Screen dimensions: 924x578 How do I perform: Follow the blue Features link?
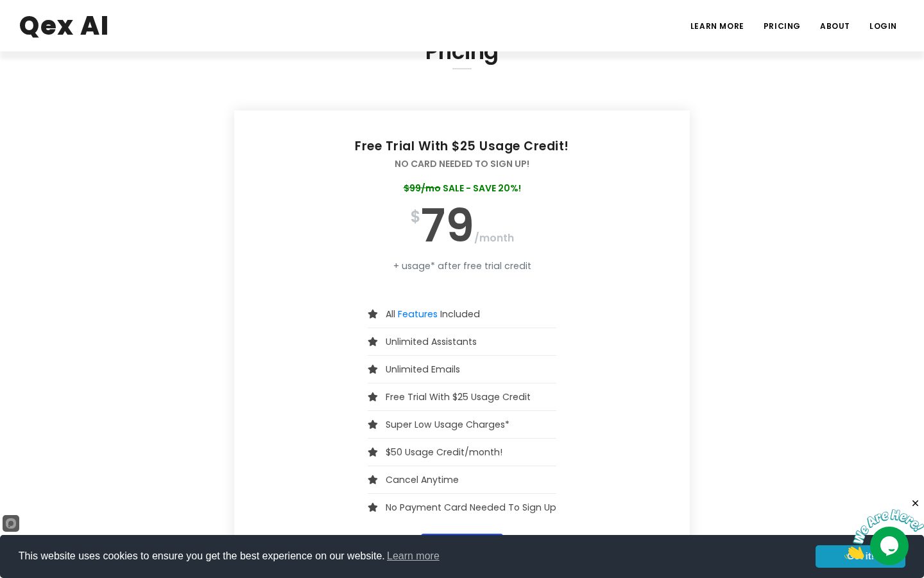tap(417, 314)
